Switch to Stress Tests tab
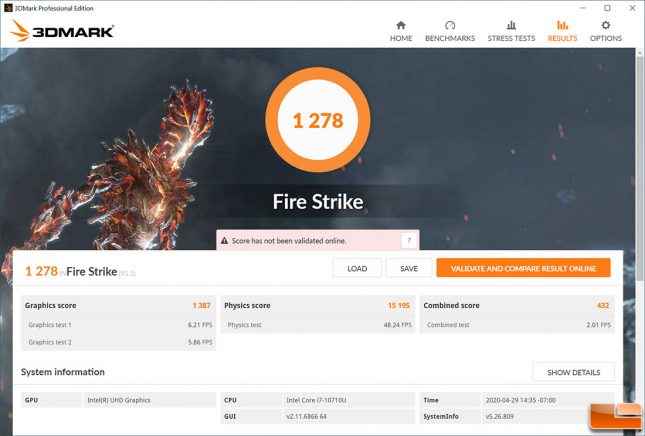The height and width of the screenshot is (436, 645). pos(511,31)
